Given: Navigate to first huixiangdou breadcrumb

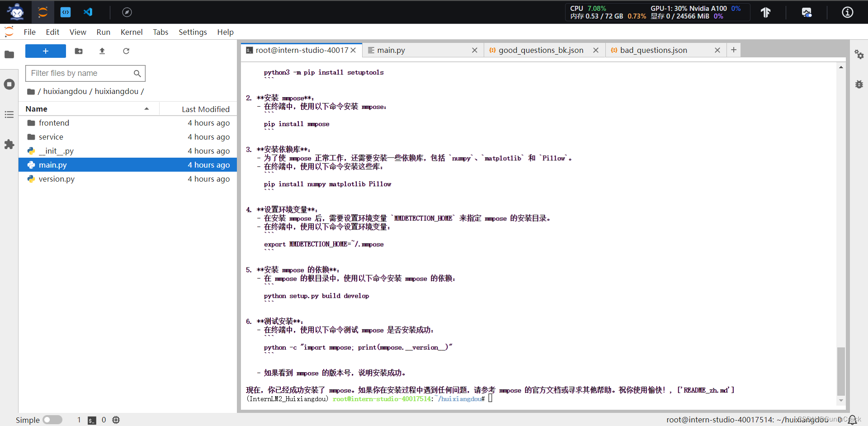Looking at the screenshot, I should point(65,91).
